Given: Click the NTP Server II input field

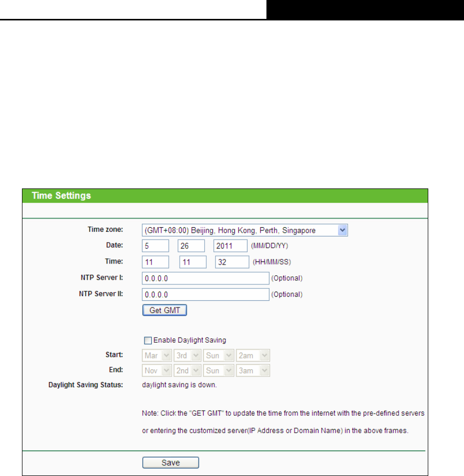Looking at the screenshot, I should pyautogui.click(x=205, y=294).
